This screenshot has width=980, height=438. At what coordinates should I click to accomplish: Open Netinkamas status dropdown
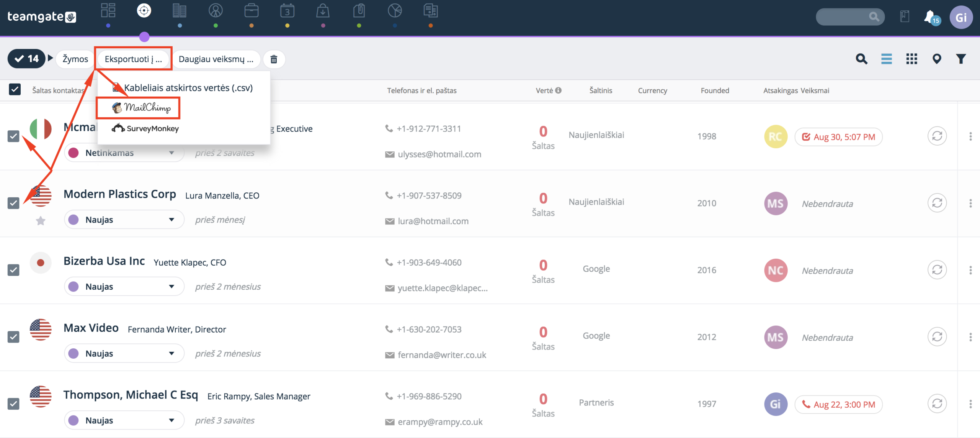pyautogui.click(x=124, y=153)
